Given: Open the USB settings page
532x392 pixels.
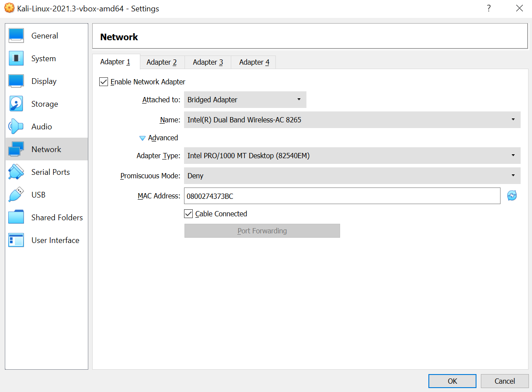Looking at the screenshot, I should coord(38,194).
